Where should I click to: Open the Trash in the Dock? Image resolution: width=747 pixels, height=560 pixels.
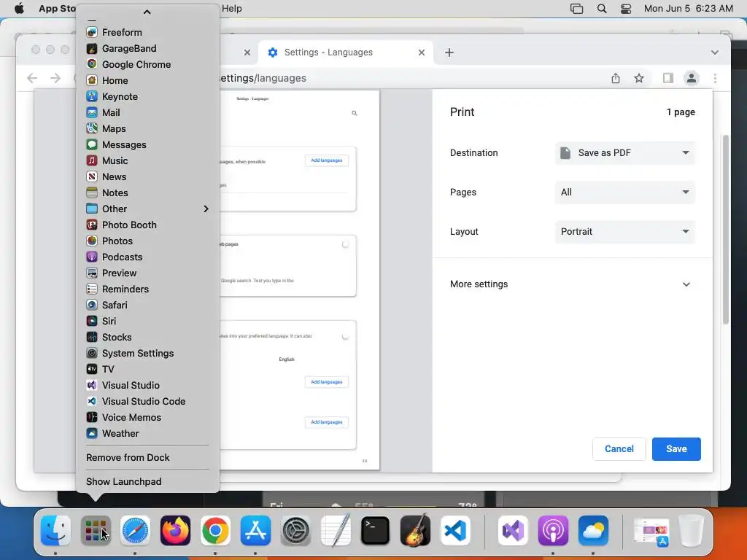pyautogui.click(x=692, y=531)
